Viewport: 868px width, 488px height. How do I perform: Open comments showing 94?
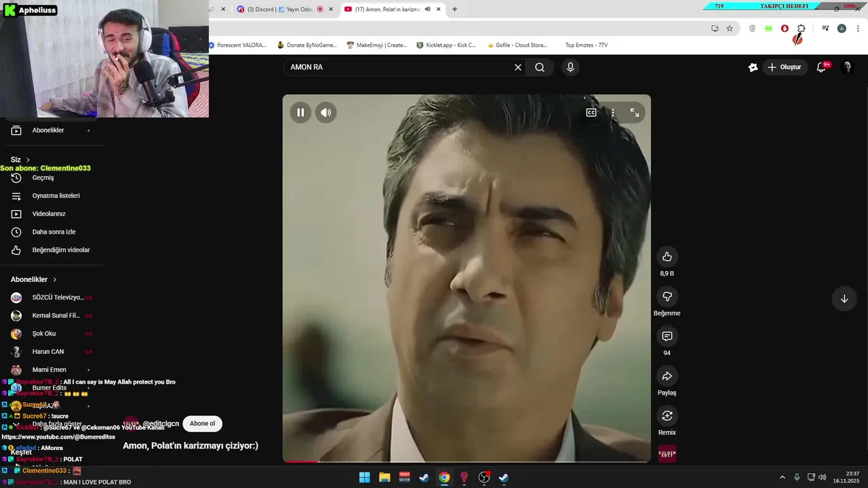tap(667, 336)
